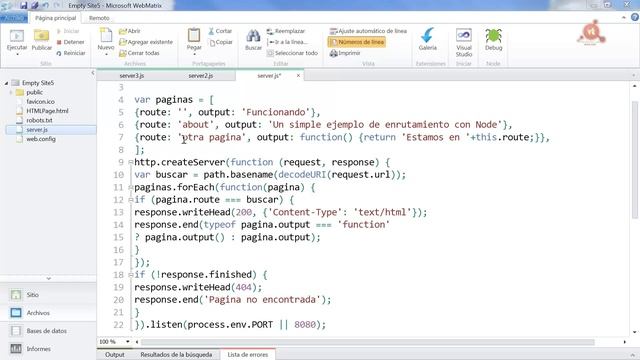The width and height of the screenshot is (640, 360).
Task: Click the Publicar icon
Action: pyautogui.click(x=42, y=36)
